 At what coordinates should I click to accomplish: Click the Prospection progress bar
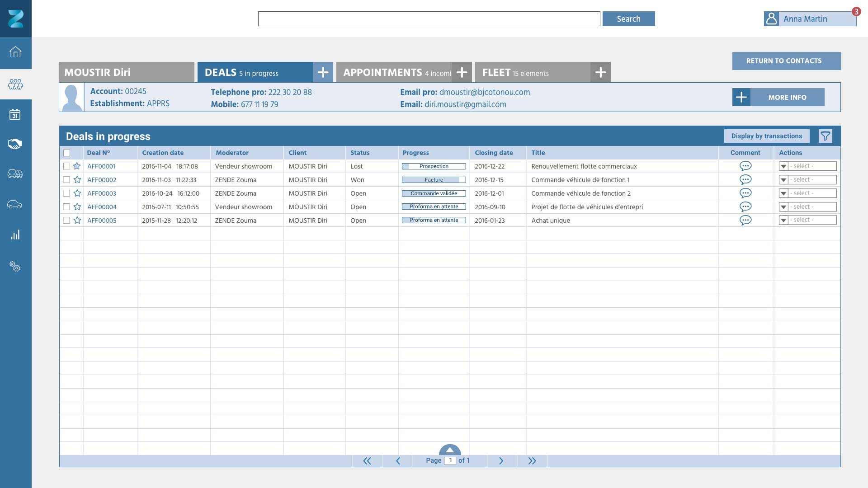tap(434, 166)
